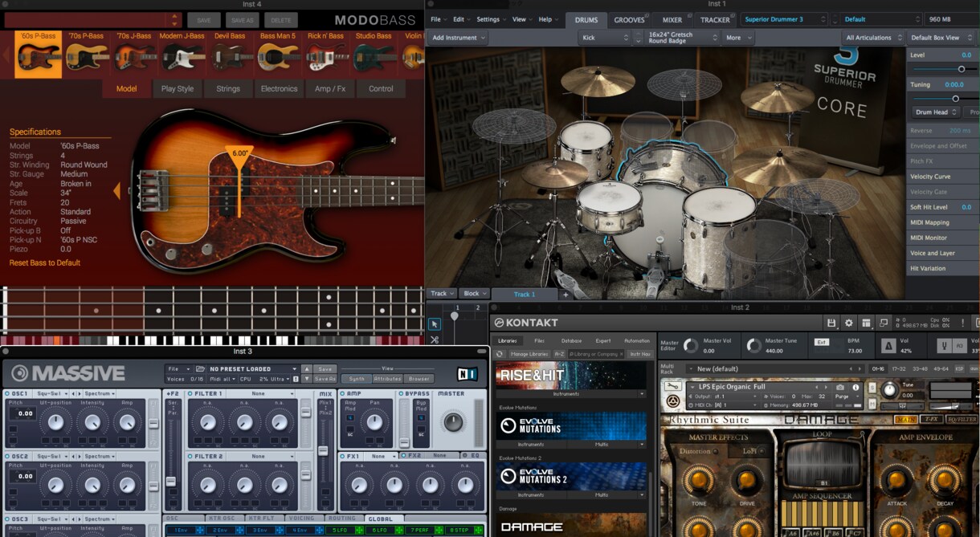This screenshot has height=537, width=980.
Task: Open the MODO BASS preset name dropdown
Action: point(93,20)
